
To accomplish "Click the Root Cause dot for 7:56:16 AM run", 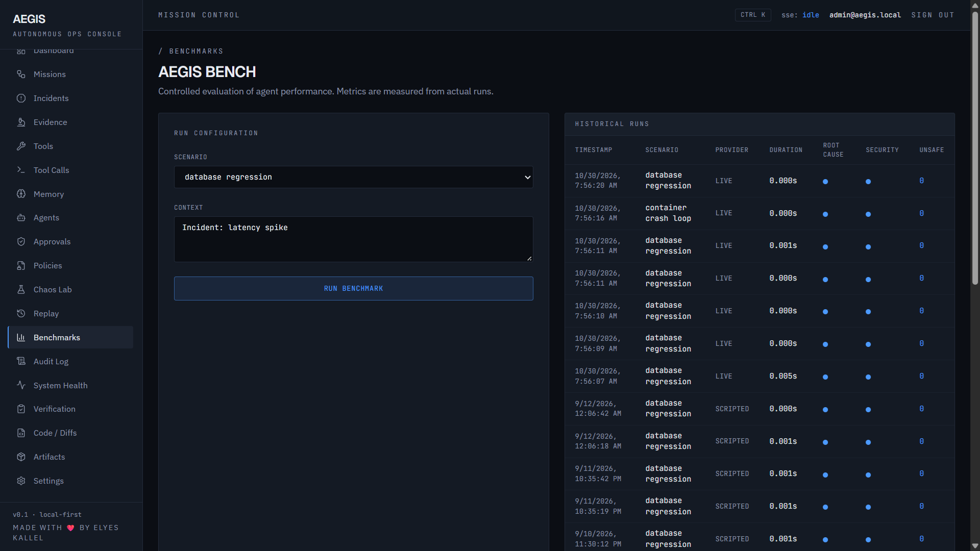I will pyautogui.click(x=825, y=214).
